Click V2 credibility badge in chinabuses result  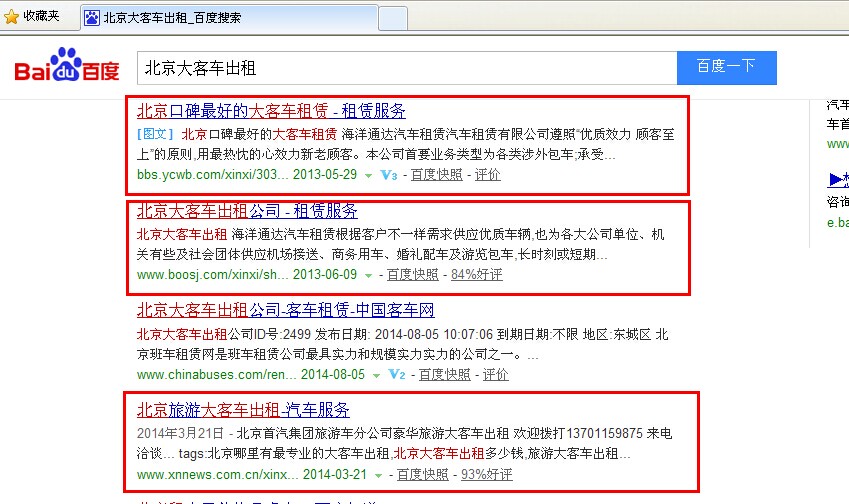[x=397, y=375]
